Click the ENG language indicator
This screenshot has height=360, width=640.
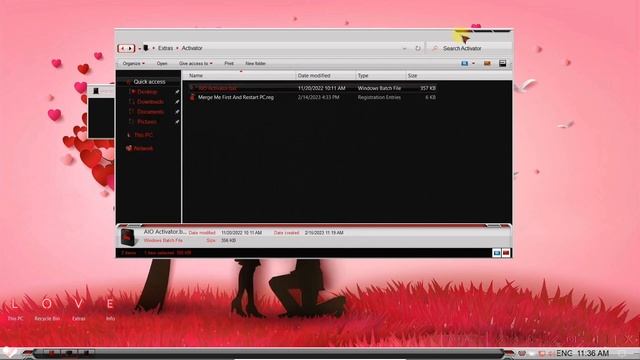point(564,353)
